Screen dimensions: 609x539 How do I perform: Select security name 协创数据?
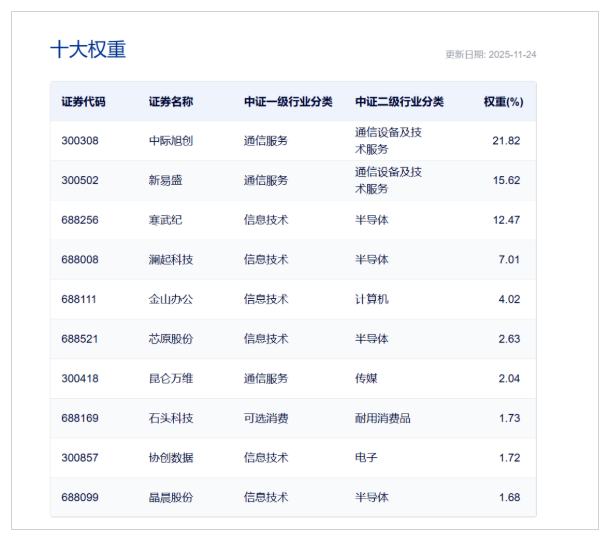tap(171, 457)
